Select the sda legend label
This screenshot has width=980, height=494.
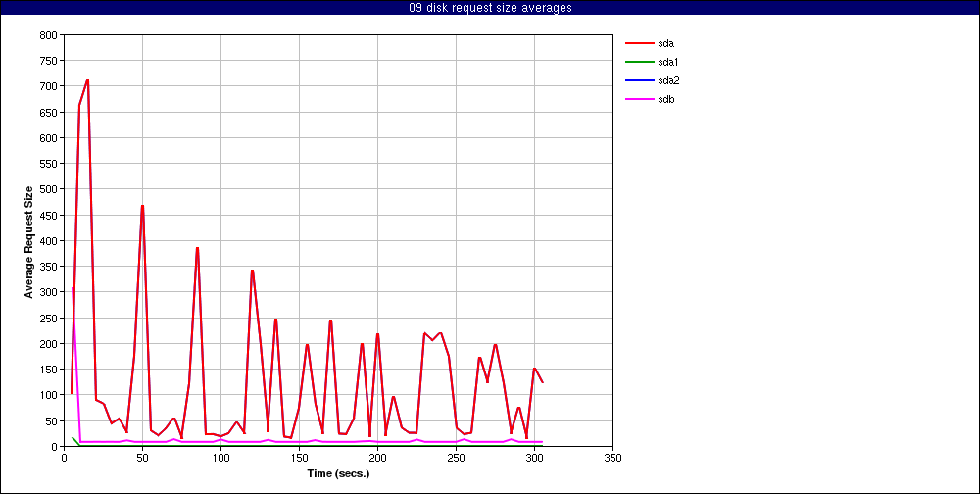tap(665, 43)
